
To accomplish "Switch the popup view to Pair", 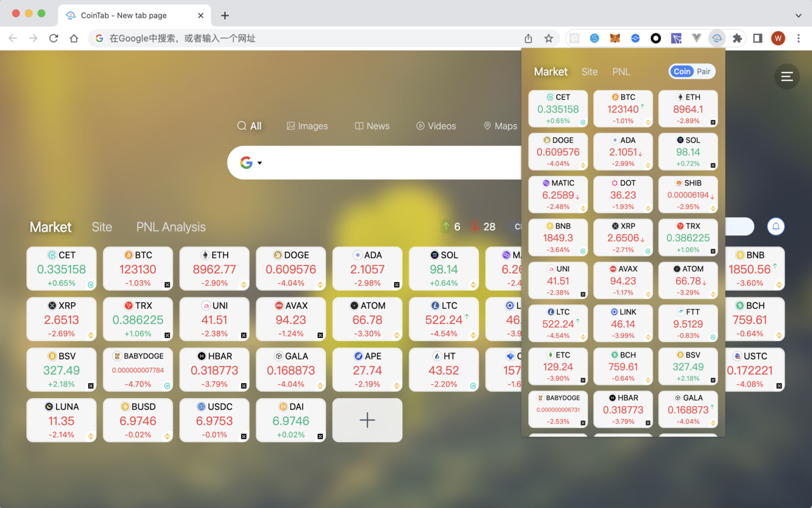I will pos(704,72).
